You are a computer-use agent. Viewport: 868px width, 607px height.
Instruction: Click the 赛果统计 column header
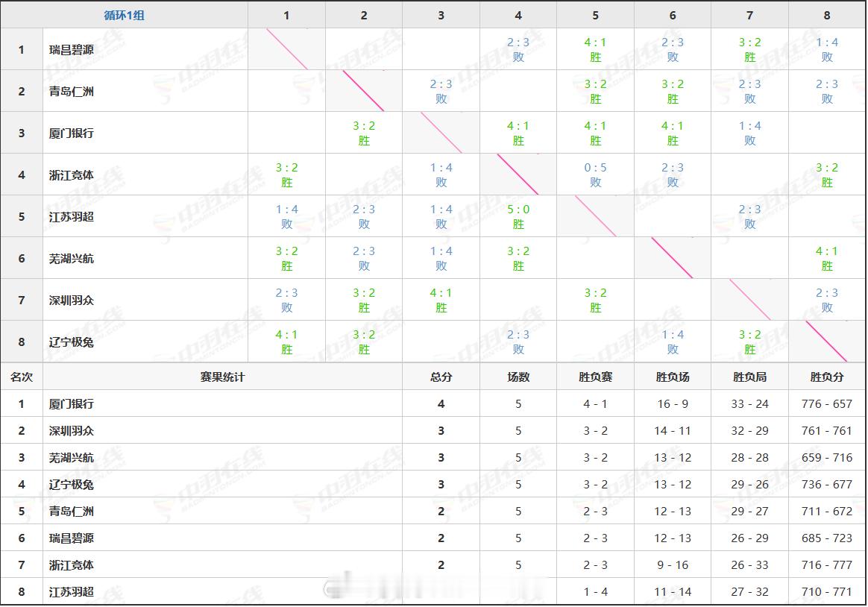(x=222, y=377)
